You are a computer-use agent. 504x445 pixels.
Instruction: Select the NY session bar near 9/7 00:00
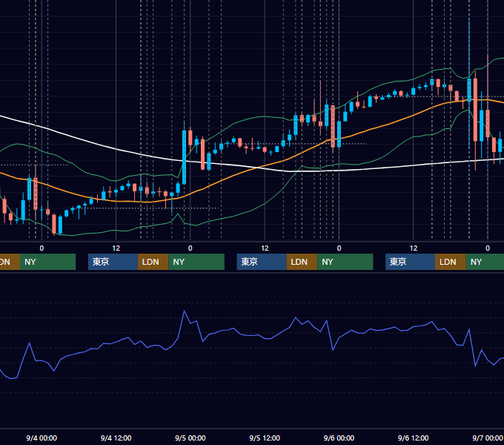point(485,262)
